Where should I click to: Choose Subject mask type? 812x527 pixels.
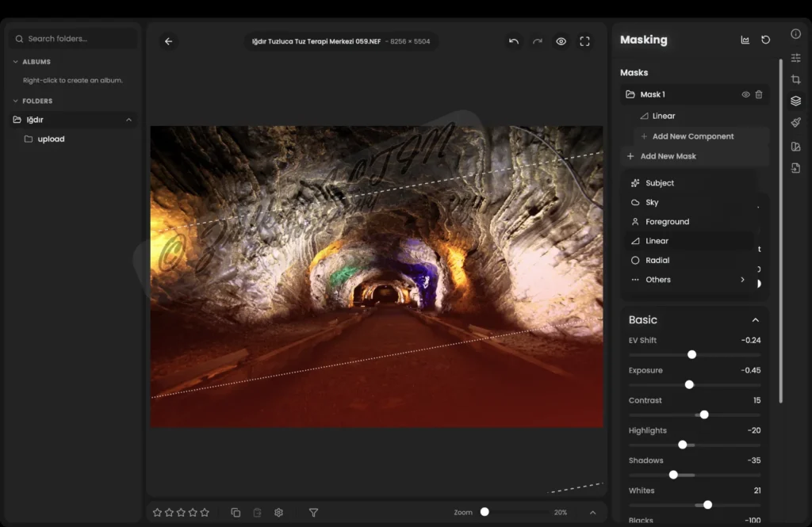pyautogui.click(x=691, y=183)
